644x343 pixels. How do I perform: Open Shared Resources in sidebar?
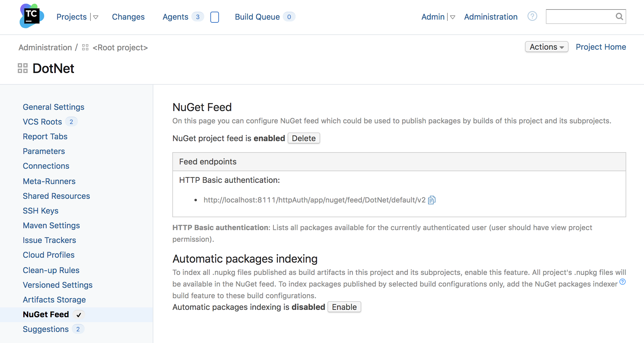[56, 196]
